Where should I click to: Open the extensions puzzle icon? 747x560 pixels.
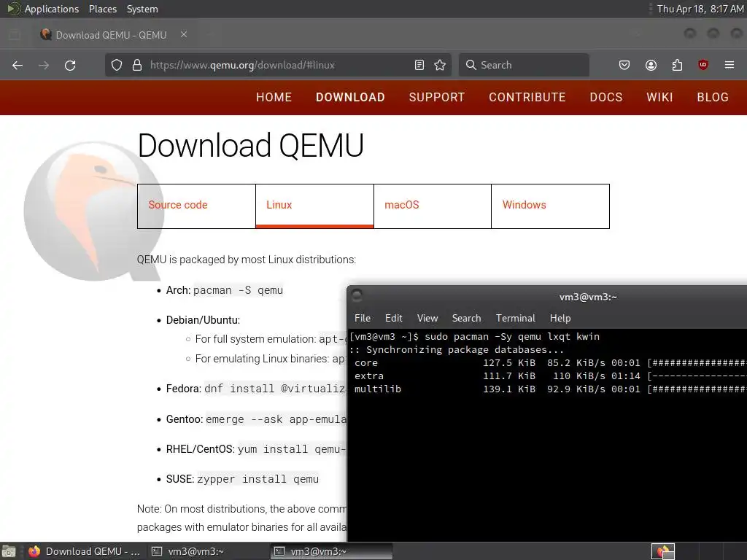677,65
